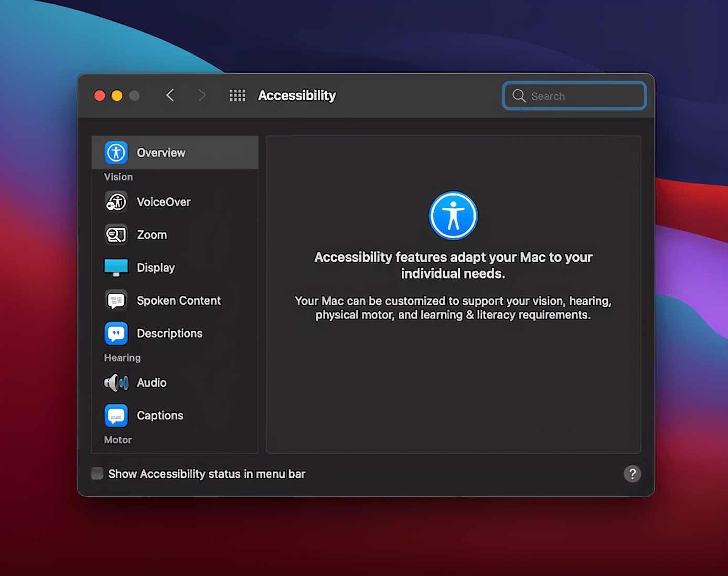Click the magnifying glass in the search field
728x576 pixels.
[x=519, y=95]
